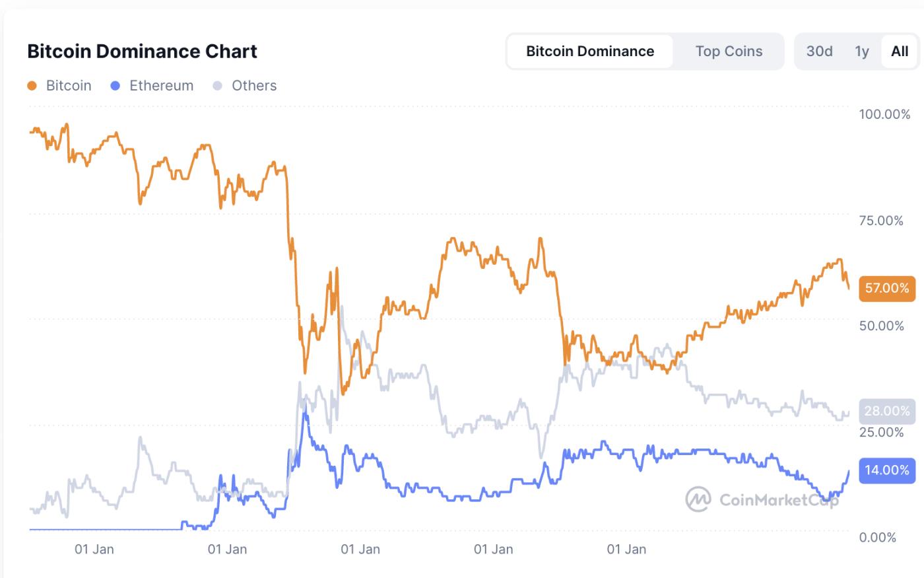Switch to the Bitcoin Dominance tab
The width and height of the screenshot is (924, 578).
[589, 51]
